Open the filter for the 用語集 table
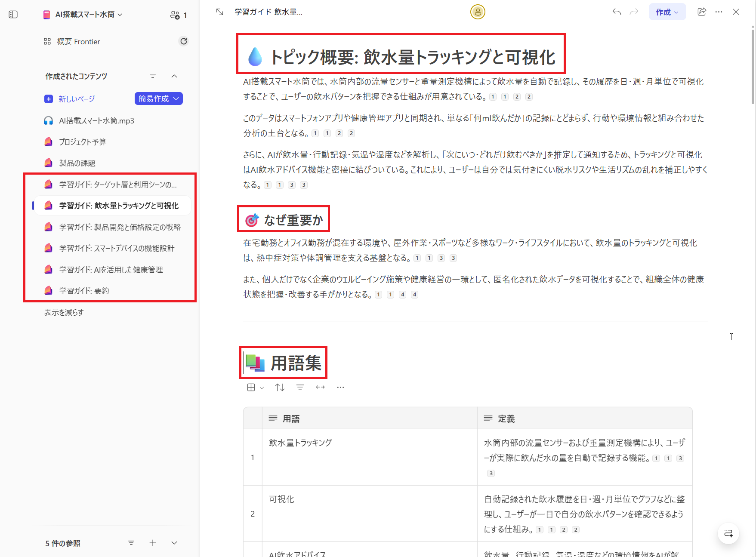This screenshot has height=557, width=756. (300, 387)
